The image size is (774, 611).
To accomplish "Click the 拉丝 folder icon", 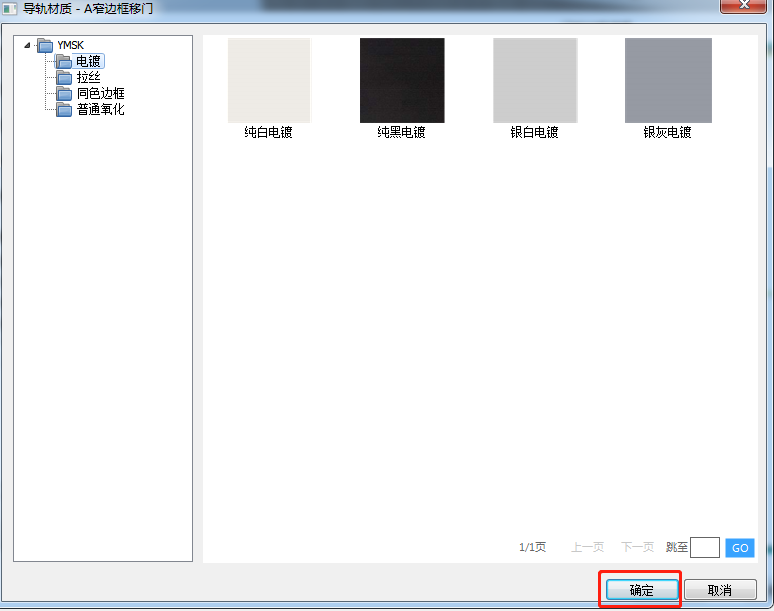I will [x=65, y=78].
